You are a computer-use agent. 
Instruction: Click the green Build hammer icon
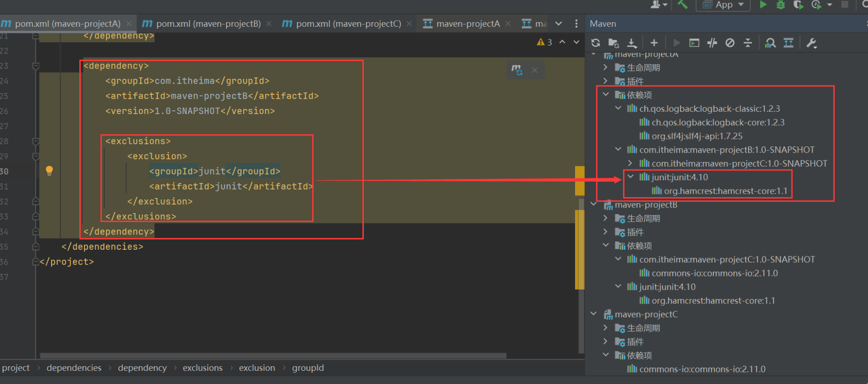[x=683, y=5]
